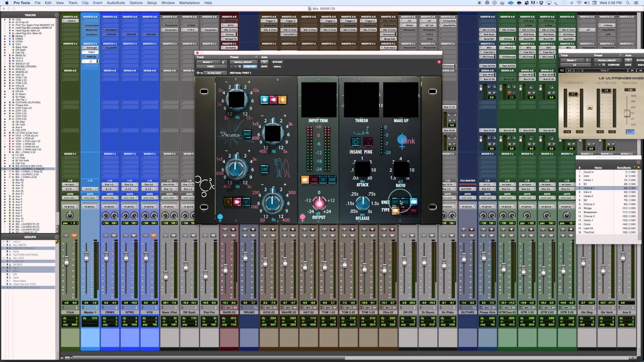Viewport: 644px width, 362px height.
Task: Open DRMS channel Bus 1-2 input selector
Action: pyautogui.click(x=110, y=185)
